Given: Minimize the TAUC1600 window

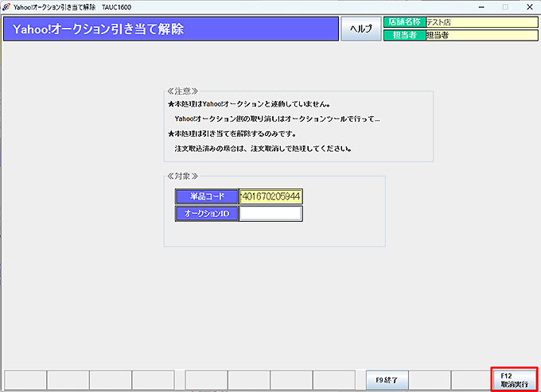Looking at the screenshot, I should coord(481,7).
